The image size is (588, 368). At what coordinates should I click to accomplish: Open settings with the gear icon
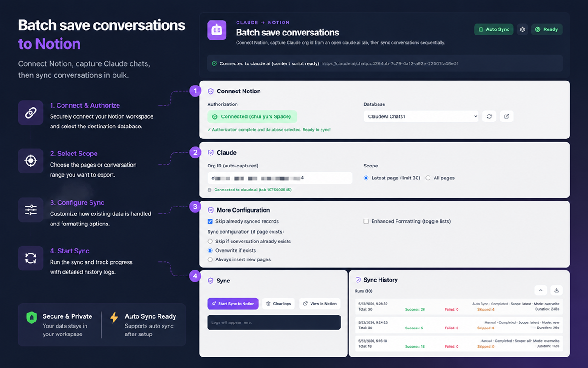(522, 29)
